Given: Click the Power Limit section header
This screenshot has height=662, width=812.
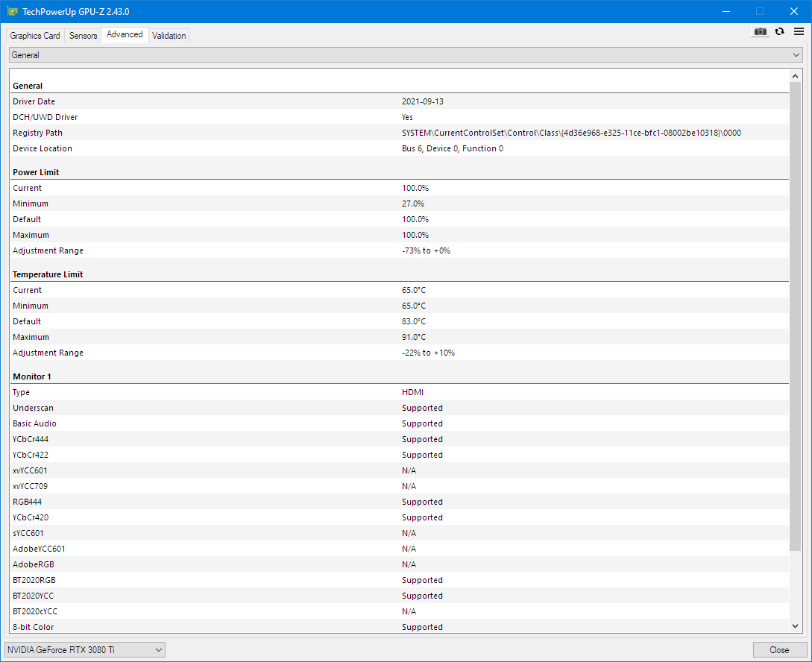Looking at the screenshot, I should click(x=37, y=172).
